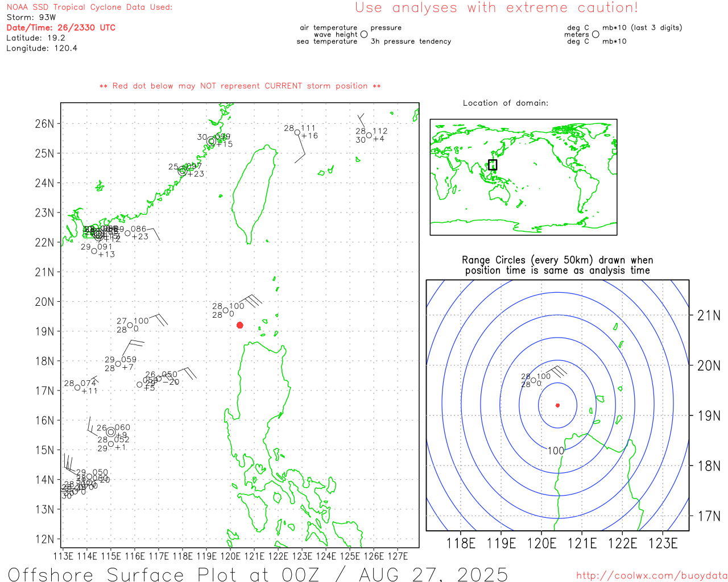Click the 'sea temperature' legend label
The width and height of the screenshot is (728, 582).
click(327, 41)
